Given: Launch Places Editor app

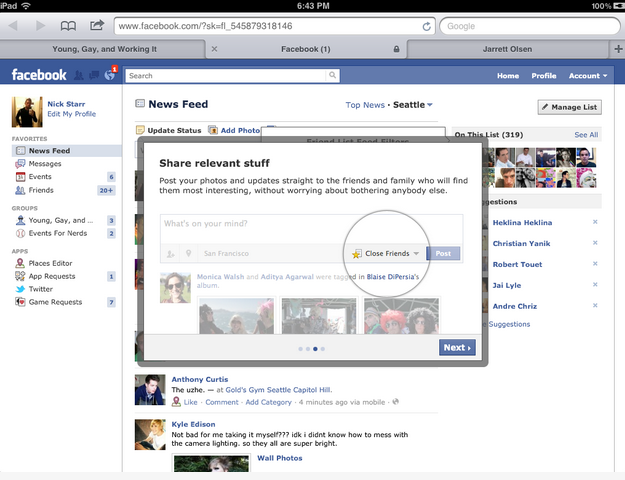Looking at the screenshot, I should click(x=50, y=263).
